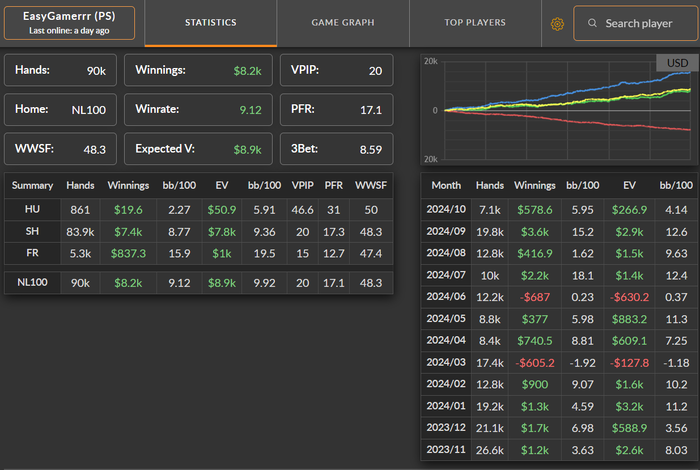Click the 2024/03 month entry
This screenshot has height=470, width=700.
click(559, 363)
